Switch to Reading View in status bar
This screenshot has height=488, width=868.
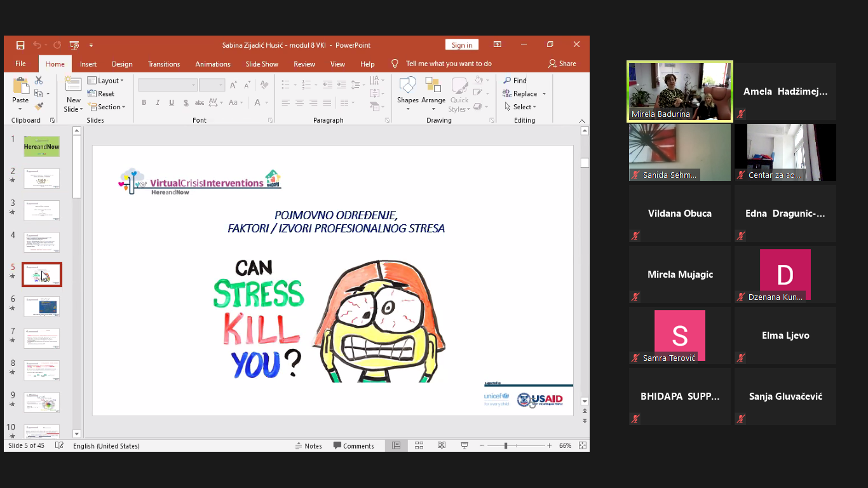442,445
